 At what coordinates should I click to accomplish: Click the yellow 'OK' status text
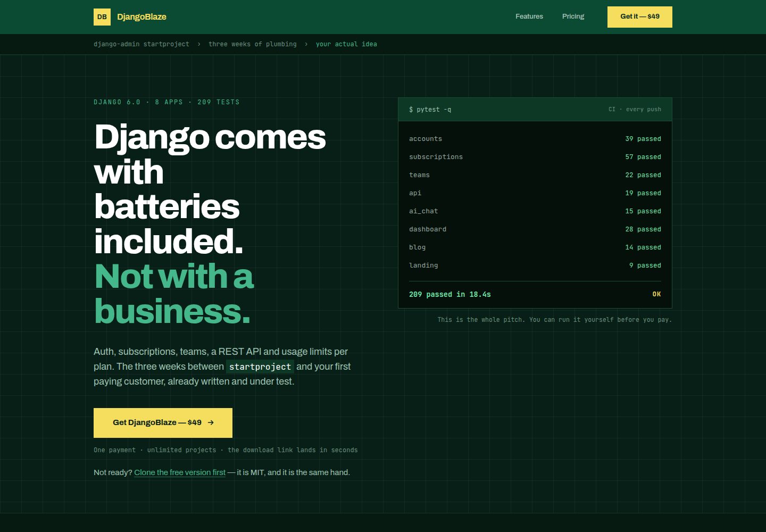click(x=657, y=294)
